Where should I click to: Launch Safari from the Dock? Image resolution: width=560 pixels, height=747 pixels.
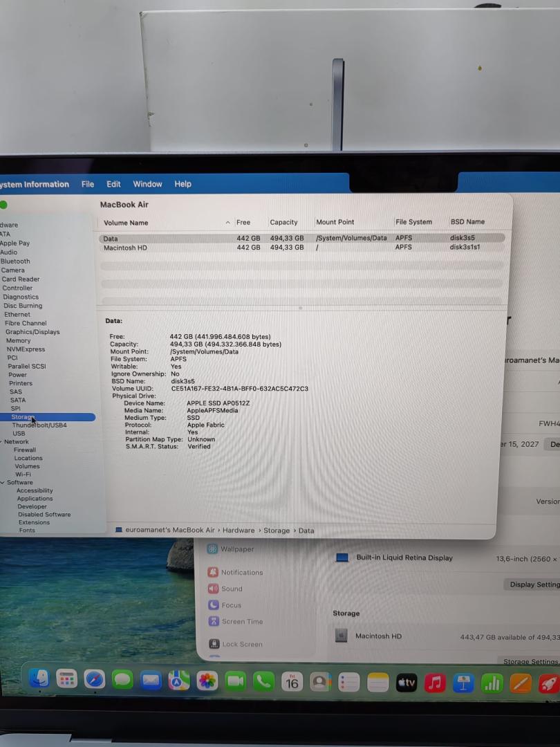(94, 679)
